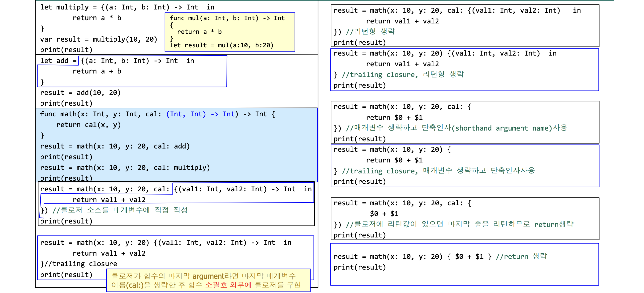Click the '//리턴형 생략' comment top right
Viewport: 644px width, 293px height.
click(370, 32)
